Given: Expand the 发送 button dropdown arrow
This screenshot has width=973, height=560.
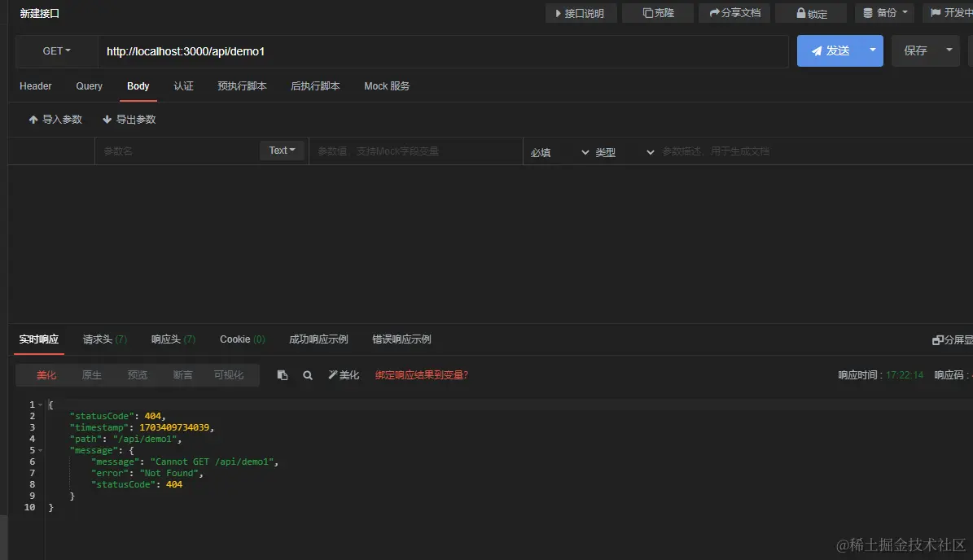Looking at the screenshot, I should coord(873,50).
